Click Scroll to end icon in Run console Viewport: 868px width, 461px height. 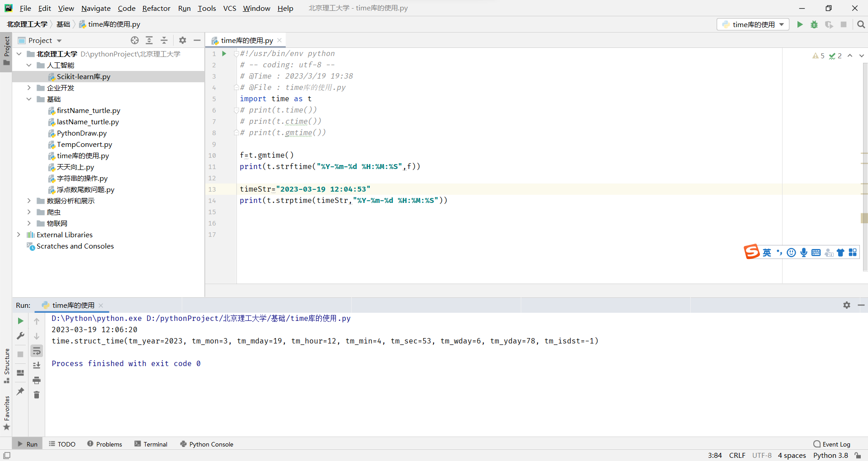tap(37, 365)
